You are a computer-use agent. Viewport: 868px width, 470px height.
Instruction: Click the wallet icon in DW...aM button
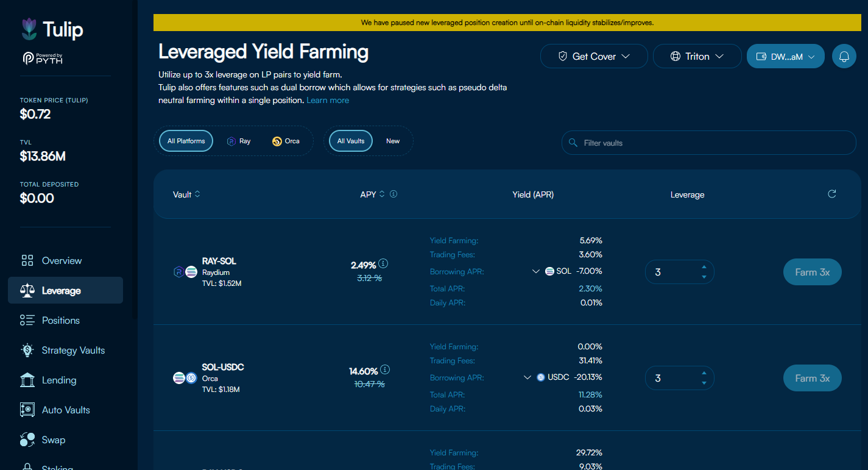[x=761, y=57]
